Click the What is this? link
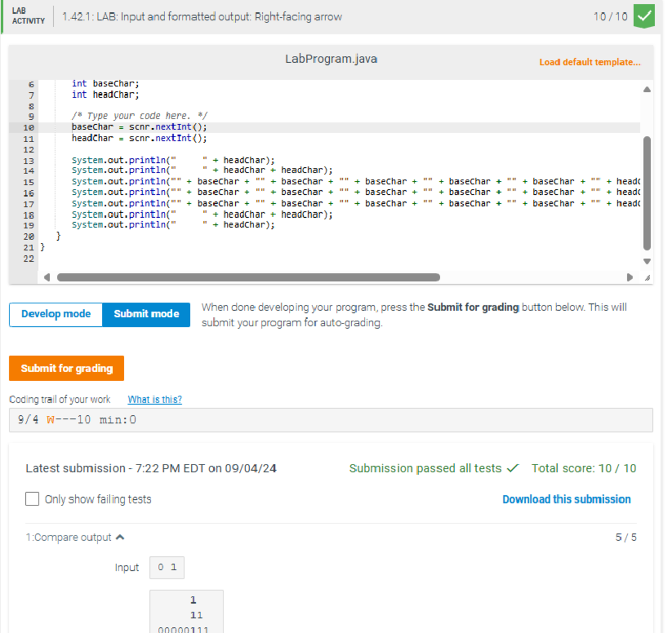 pos(155,399)
